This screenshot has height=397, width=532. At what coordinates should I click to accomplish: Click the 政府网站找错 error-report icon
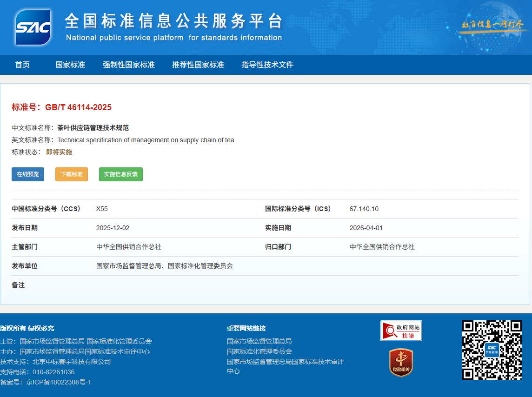401,331
